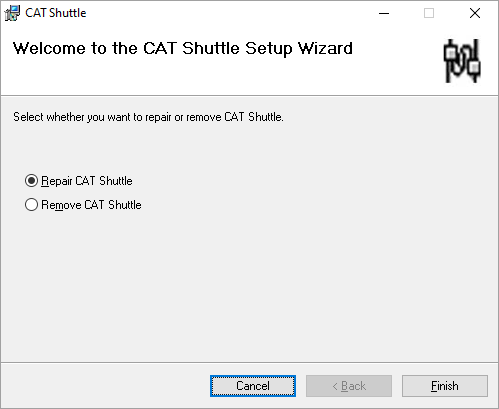Click the network connectors banner icon
The width and height of the screenshot is (499, 409).
462,61
